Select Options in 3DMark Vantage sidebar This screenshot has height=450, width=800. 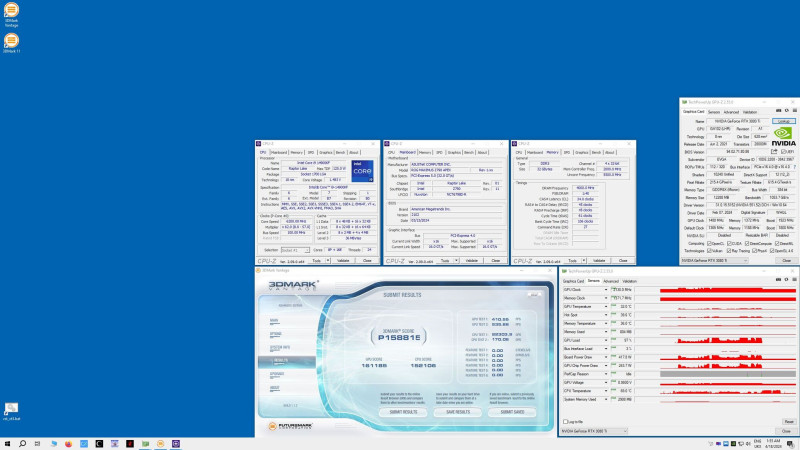[x=276, y=334]
